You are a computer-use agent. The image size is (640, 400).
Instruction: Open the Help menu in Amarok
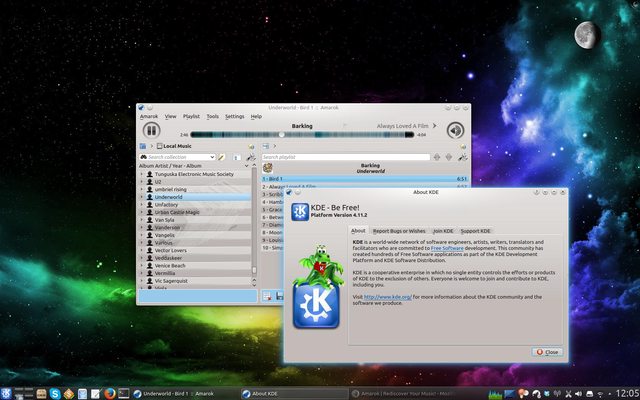[x=256, y=116]
